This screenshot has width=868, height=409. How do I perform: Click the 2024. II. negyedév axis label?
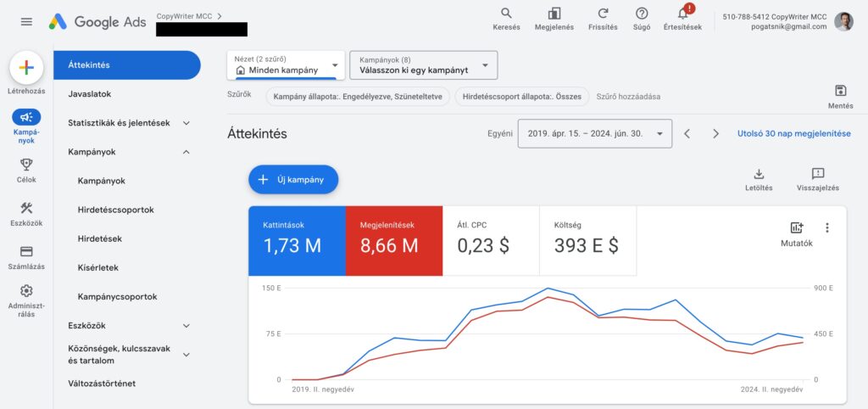point(771,389)
